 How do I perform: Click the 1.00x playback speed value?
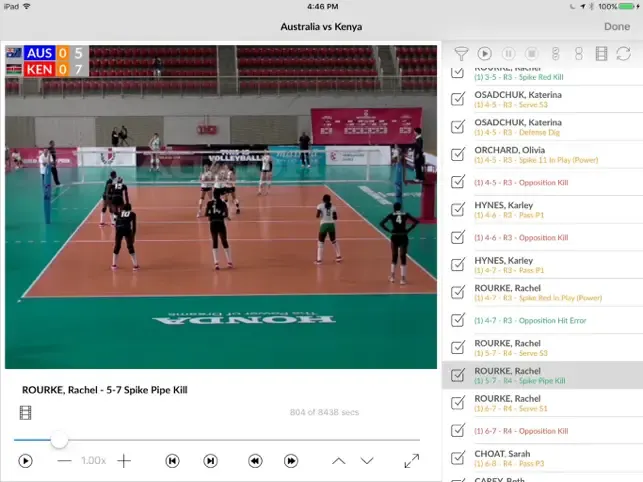click(x=93, y=461)
